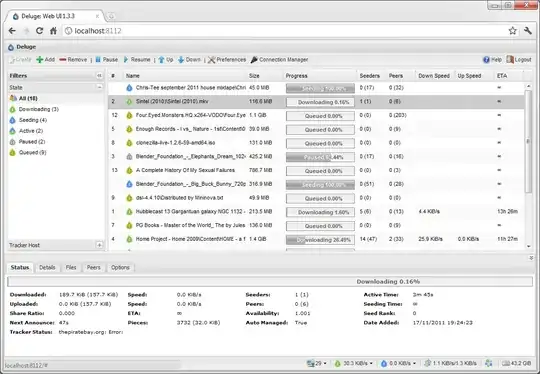
Task: Open the Connection Manager
Action: [x=279, y=60]
